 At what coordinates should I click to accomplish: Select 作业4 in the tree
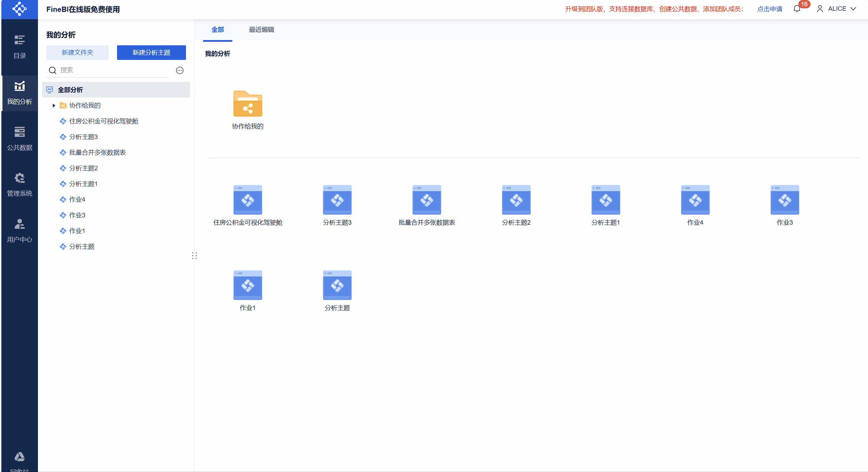click(116, 200)
